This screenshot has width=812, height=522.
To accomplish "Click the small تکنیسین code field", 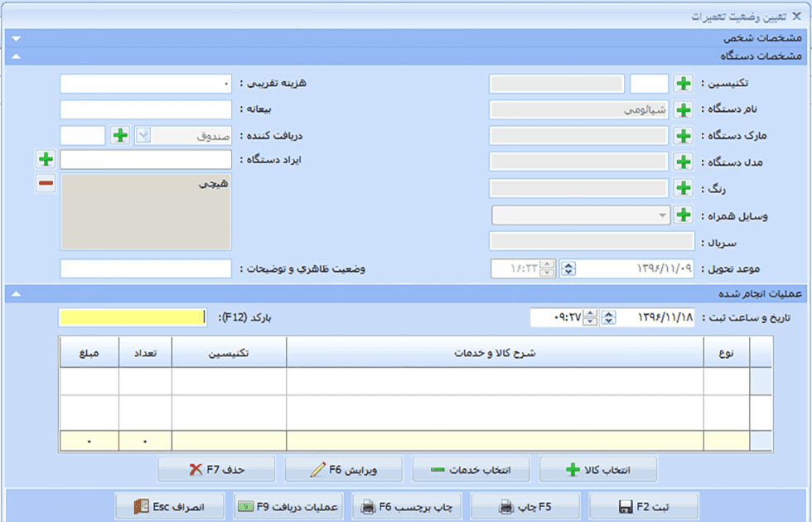I will (x=649, y=84).
